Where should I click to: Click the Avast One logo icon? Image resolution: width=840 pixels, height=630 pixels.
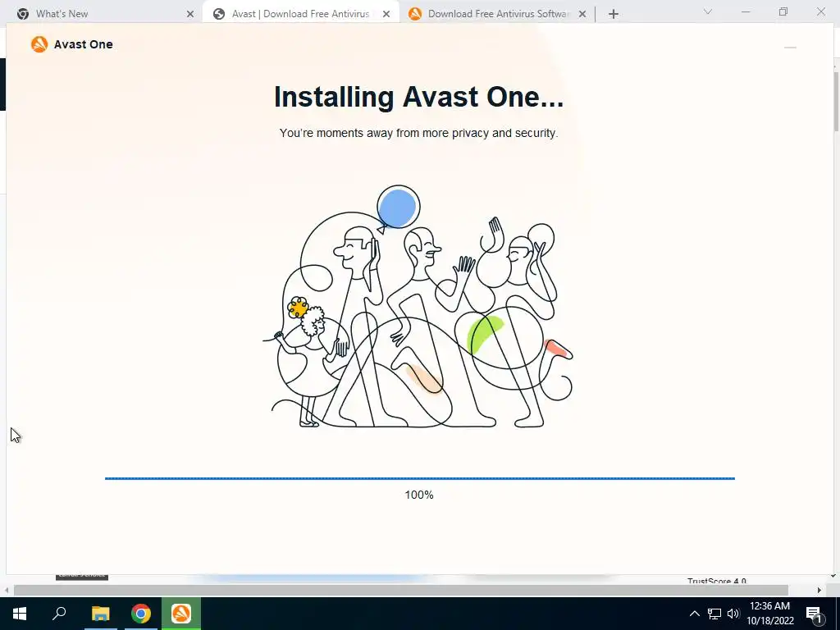pyautogui.click(x=39, y=44)
